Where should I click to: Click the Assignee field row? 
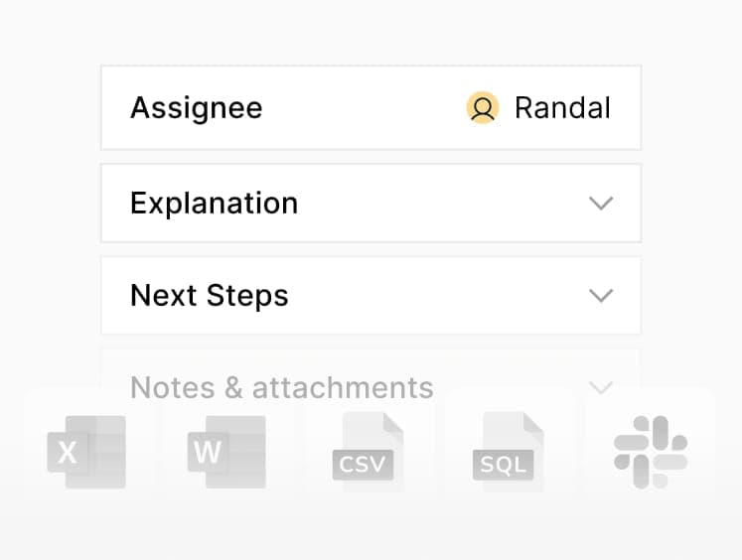pos(371,108)
